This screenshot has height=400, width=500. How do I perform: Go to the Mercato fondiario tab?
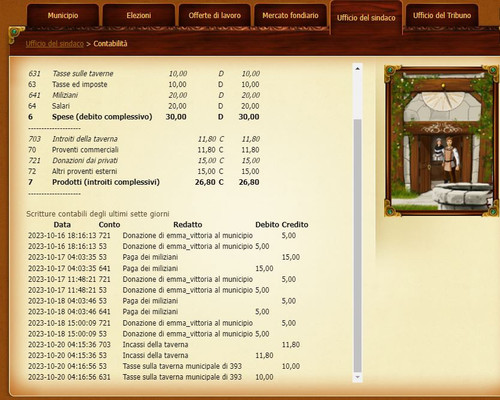click(290, 15)
